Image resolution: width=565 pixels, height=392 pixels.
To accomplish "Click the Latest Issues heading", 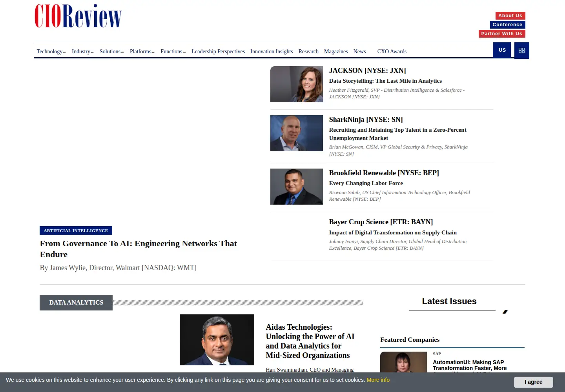I will [x=449, y=301].
